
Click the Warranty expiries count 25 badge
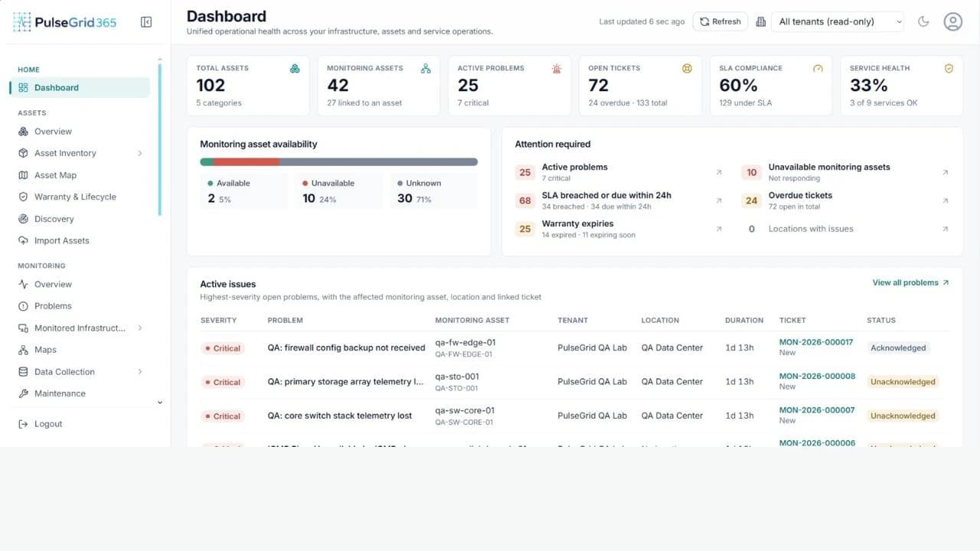tap(524, 229)
